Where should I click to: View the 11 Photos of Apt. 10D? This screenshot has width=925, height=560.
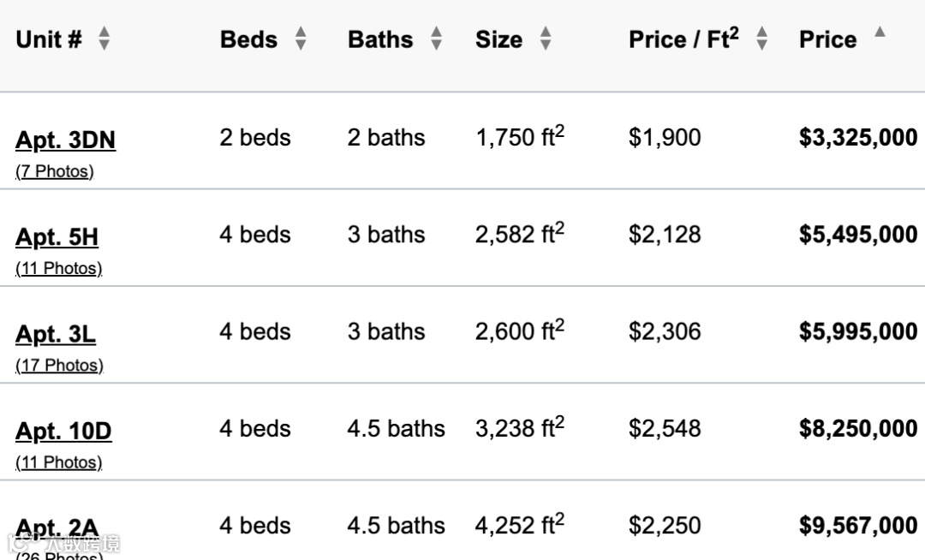click(x=58, y=462)
